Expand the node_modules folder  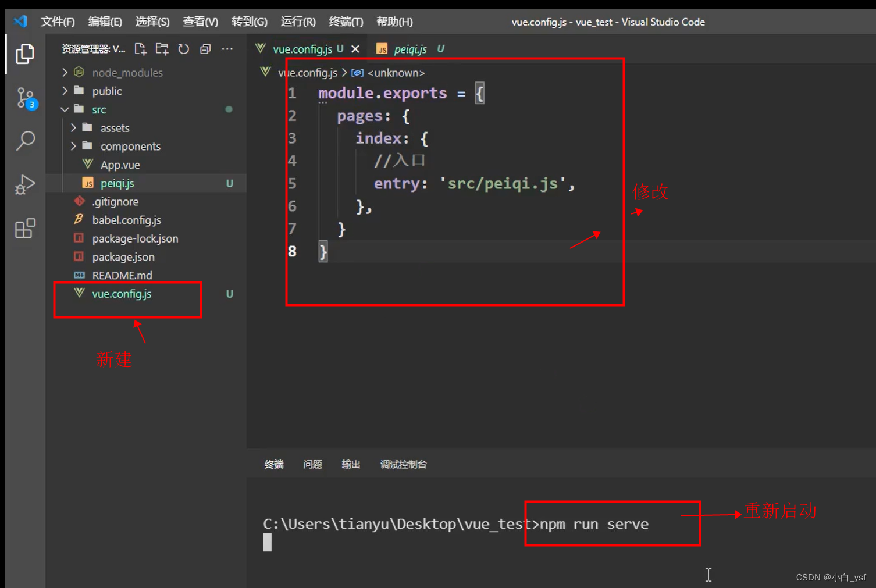click(65, 72)
